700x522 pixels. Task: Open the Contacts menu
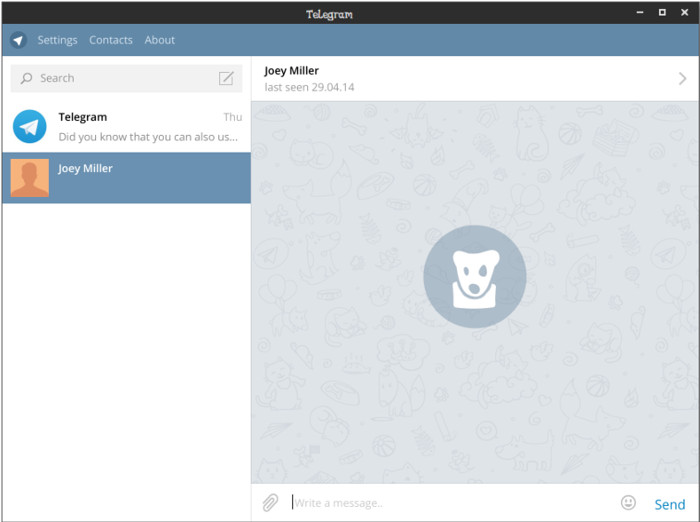111,40
